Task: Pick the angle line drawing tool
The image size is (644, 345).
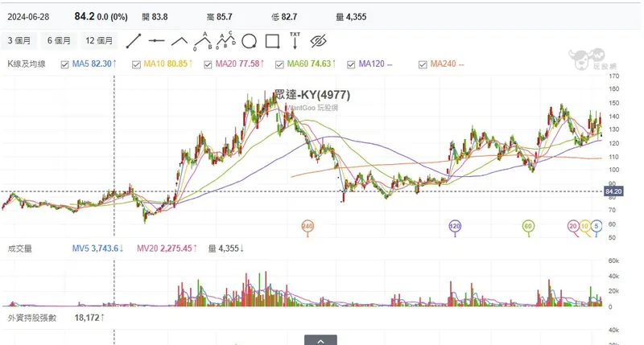Action: coord(180,40)
